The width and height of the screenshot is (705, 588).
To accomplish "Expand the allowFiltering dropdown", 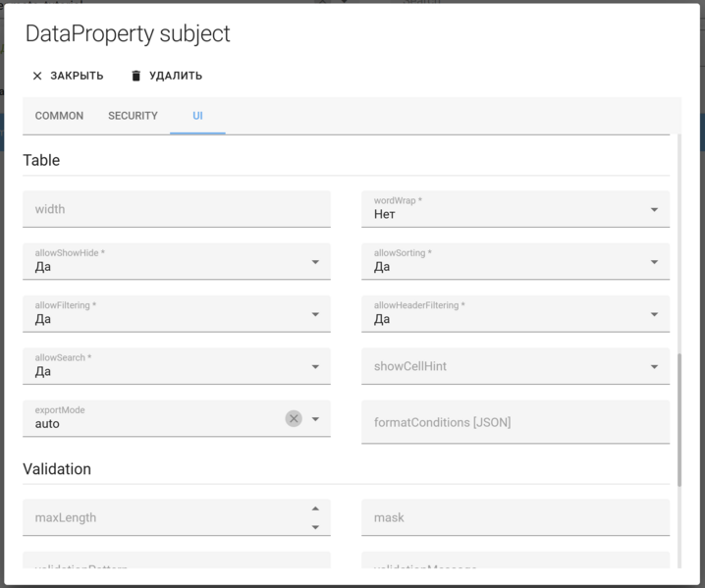I will coord(315,314).
